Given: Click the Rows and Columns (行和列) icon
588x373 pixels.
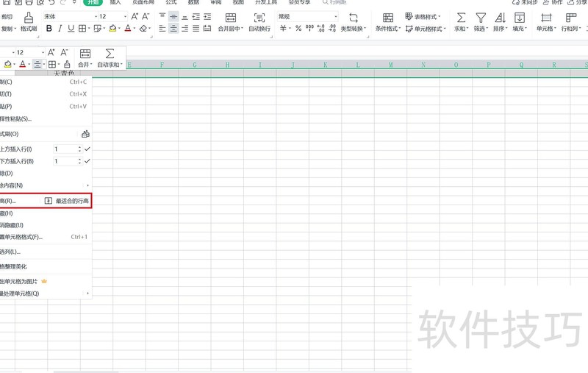Looking at the screenshot, I should 571,18.
